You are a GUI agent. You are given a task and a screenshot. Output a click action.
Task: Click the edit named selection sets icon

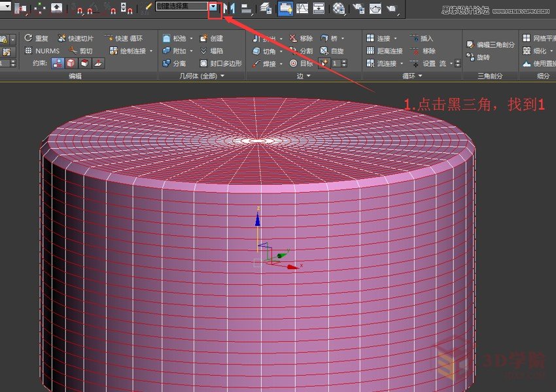coord(147,8)
